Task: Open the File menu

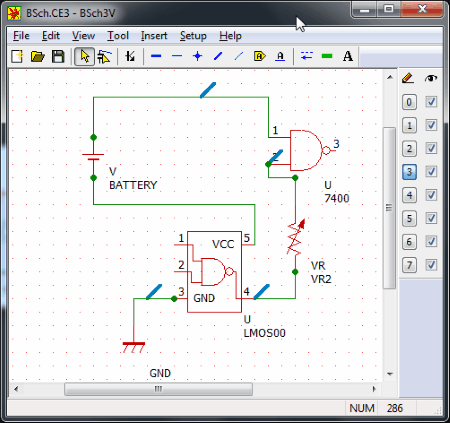Action: pos(21,36)
